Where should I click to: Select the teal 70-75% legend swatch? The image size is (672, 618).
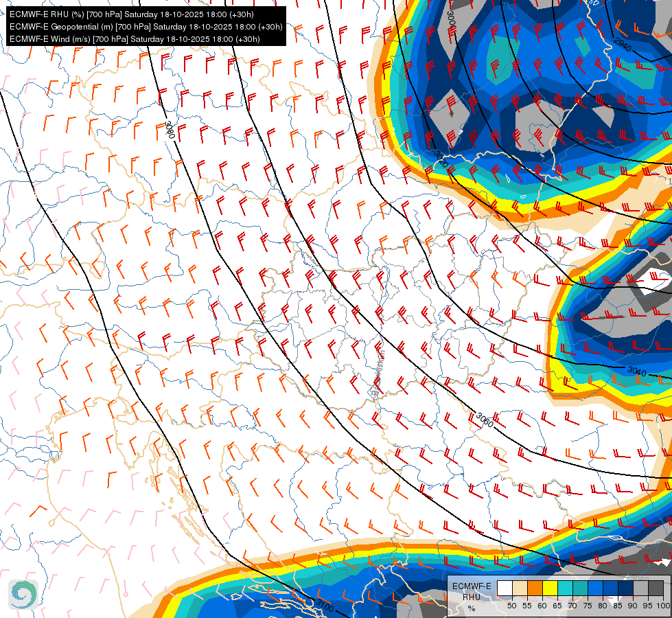pos(580,588)
